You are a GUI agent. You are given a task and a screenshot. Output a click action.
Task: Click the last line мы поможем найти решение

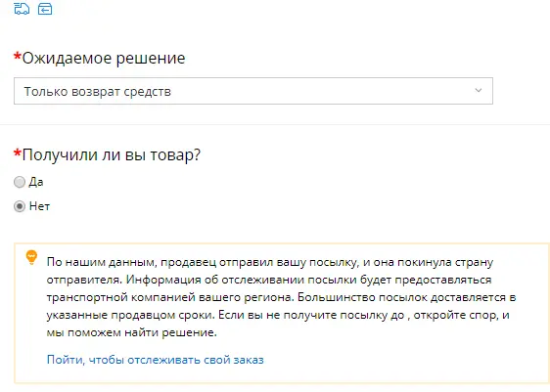tap(132, 332)
